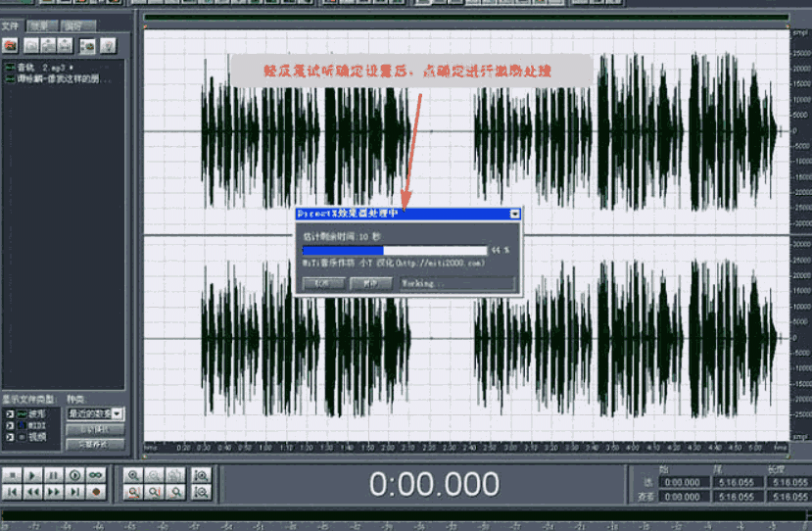Click the vertical amplitude scale on right

tap(800, 236)
